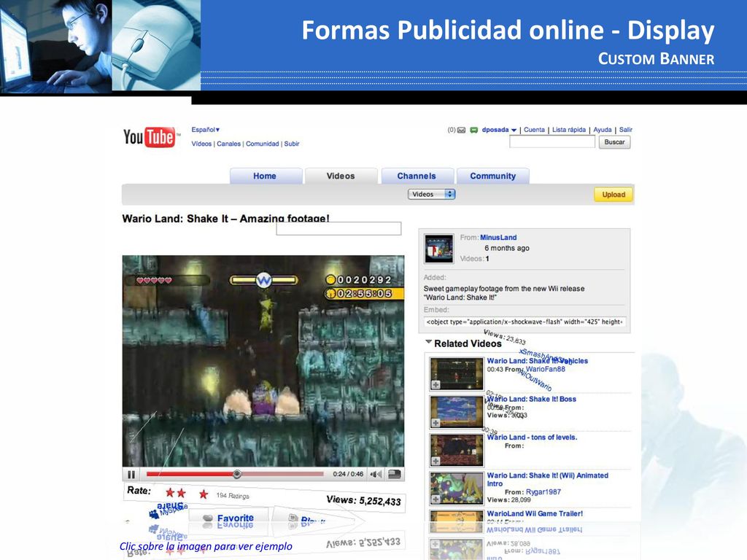Viewport: 747px width, 560px height.
Task: Click the Favorite heart icon
Action: point(208,518)
